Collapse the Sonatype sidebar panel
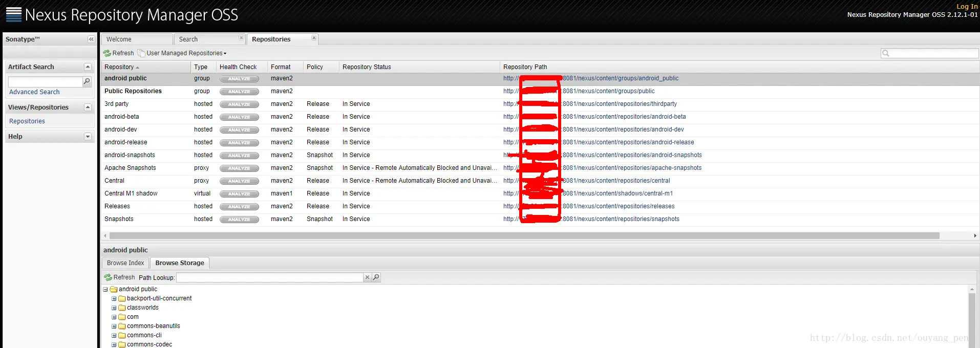 click(91, 39)
